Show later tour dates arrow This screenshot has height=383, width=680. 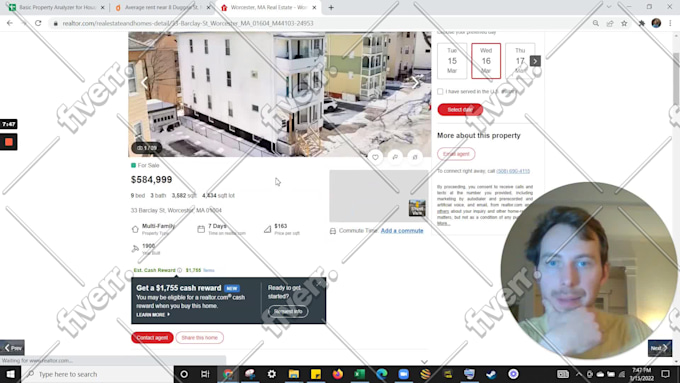[535, 61]
